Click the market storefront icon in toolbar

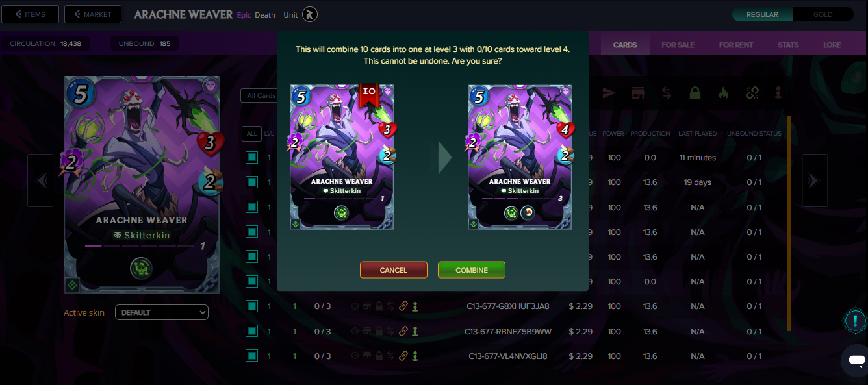pos(638,93)
